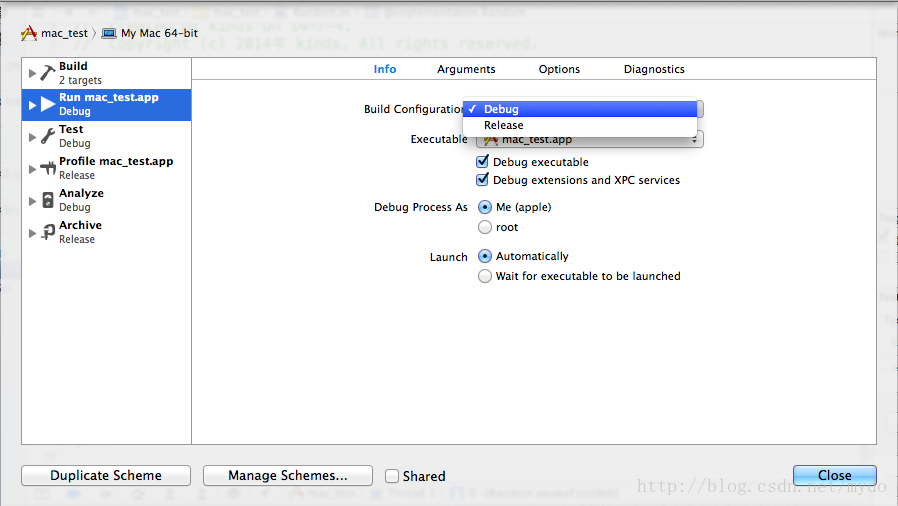
Task: Click mac_test scheme name in breadcrumb
Action: click(65, 34)
